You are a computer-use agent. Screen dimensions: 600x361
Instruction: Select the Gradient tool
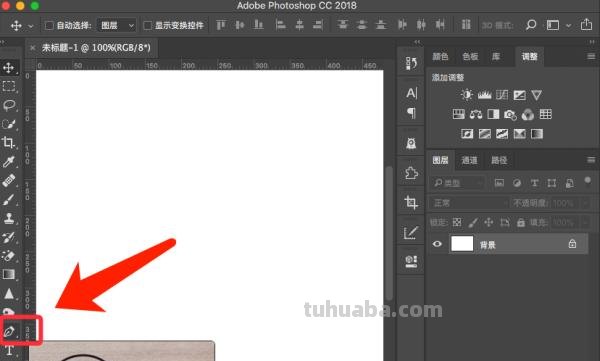point(8,274)
